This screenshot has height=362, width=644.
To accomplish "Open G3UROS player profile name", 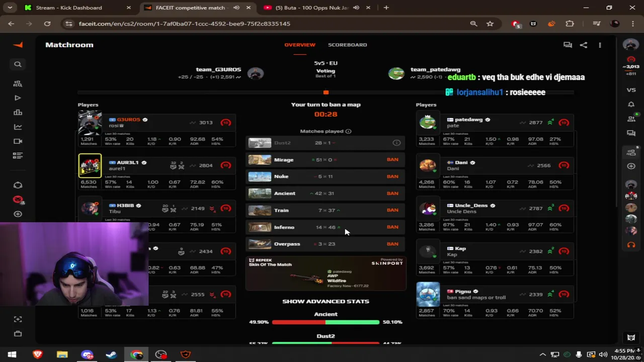I will point(128,120).
